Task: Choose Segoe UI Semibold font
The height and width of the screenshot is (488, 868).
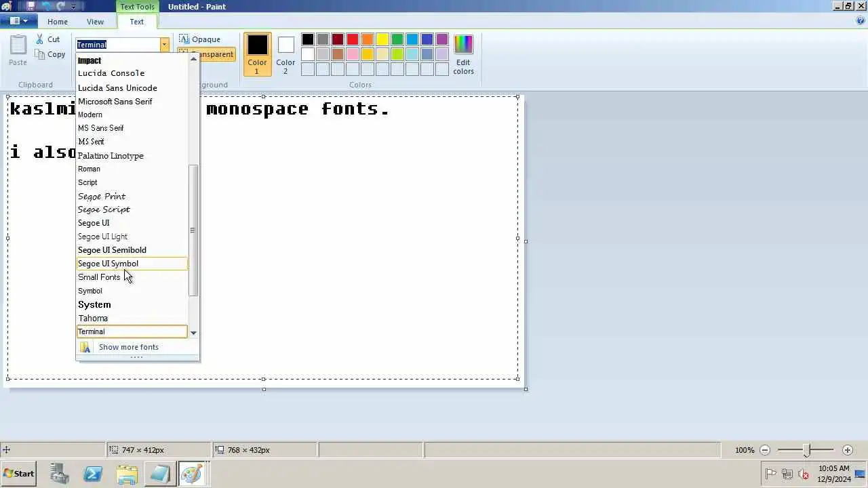Action: [x=132, y=250]
